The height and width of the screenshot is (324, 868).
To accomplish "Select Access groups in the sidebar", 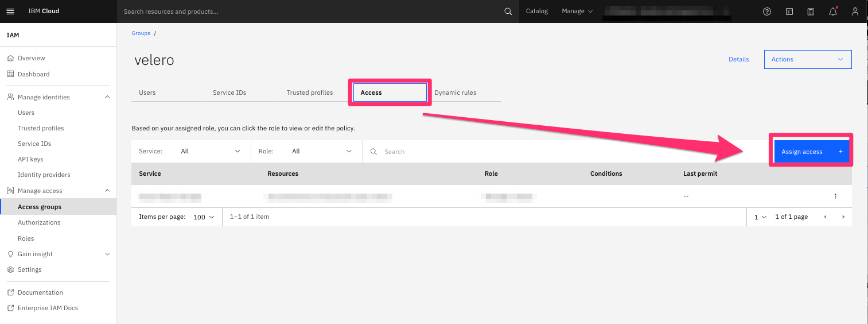I will [59, 207].
